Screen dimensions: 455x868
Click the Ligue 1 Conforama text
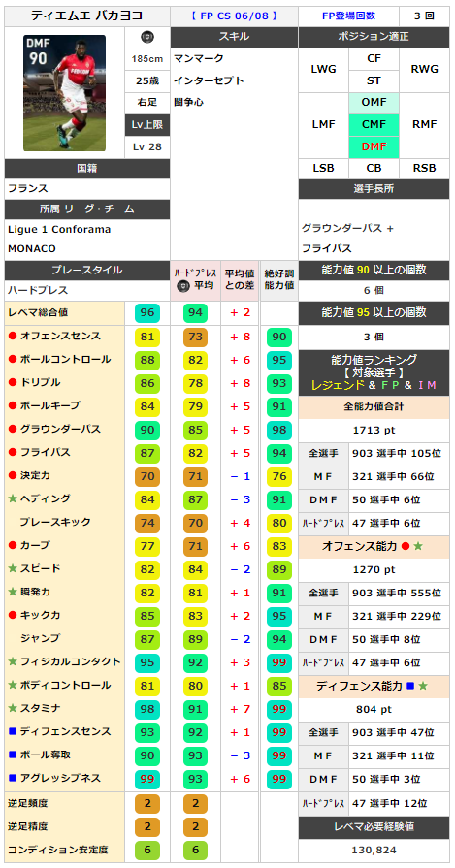tap(59, 229)
